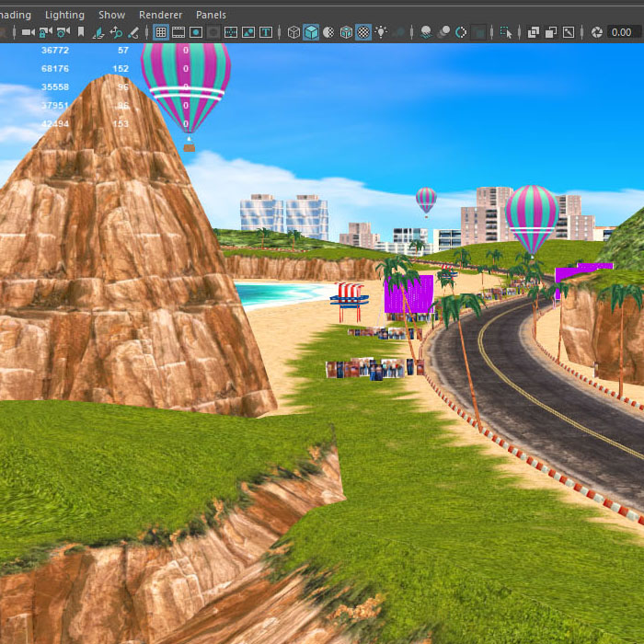Image resolution: width=644 pixels, height=644 pixels.
Task: Enable Use All Lights bulb icon
Action: pos(381,32)
